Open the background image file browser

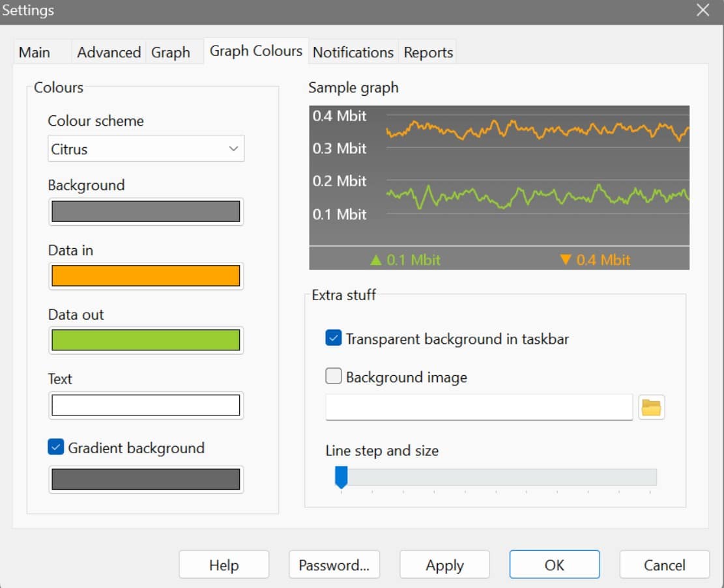pyautogui.click(x=651, y=407)
